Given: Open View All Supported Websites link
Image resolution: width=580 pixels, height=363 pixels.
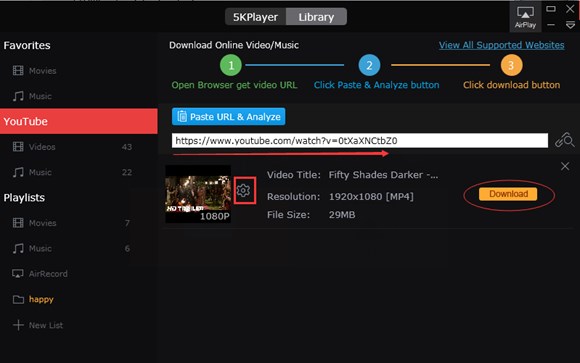Looking at the screenshot, I should coord(501,45).
